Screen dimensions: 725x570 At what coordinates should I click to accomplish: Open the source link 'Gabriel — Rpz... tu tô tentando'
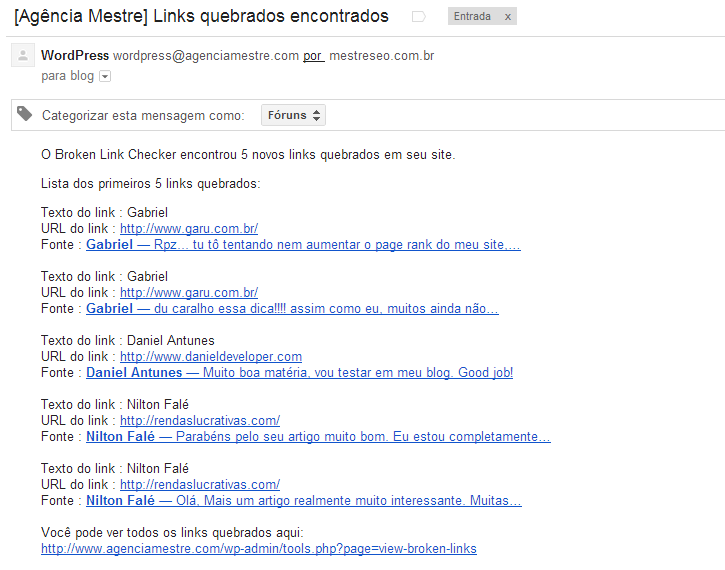pos(302,245)
